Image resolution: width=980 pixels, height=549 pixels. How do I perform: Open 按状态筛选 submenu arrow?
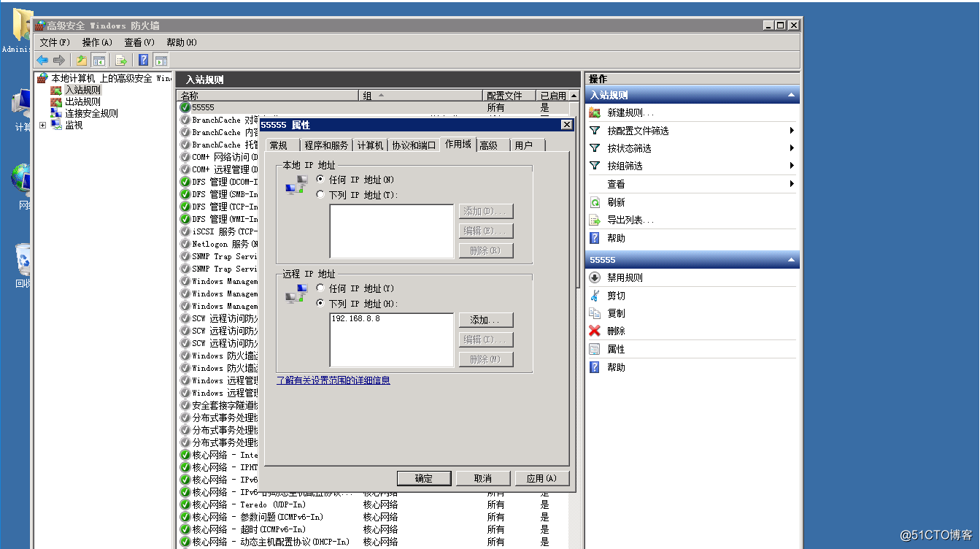click(x=792, y=148)
